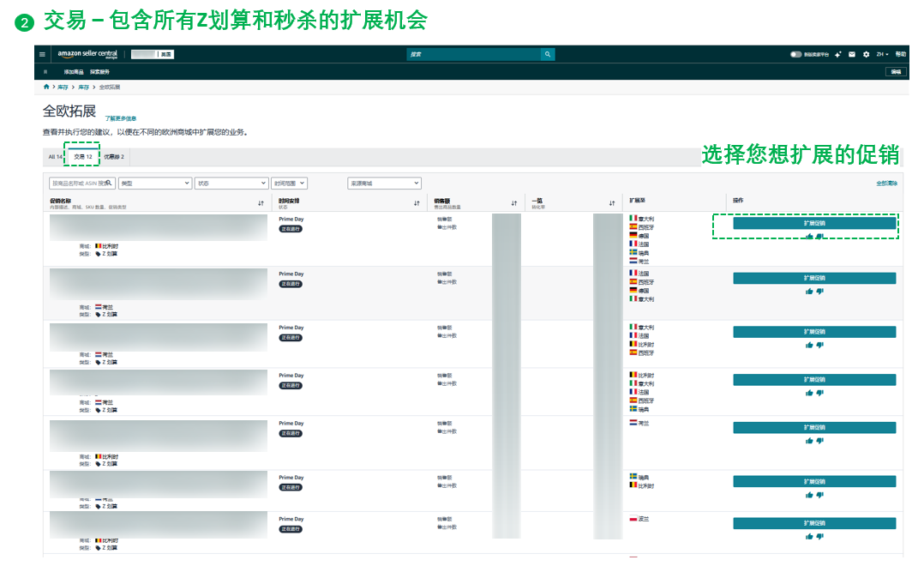
Task: Open the 类型 filter dropdown
Action: [155, 184]
